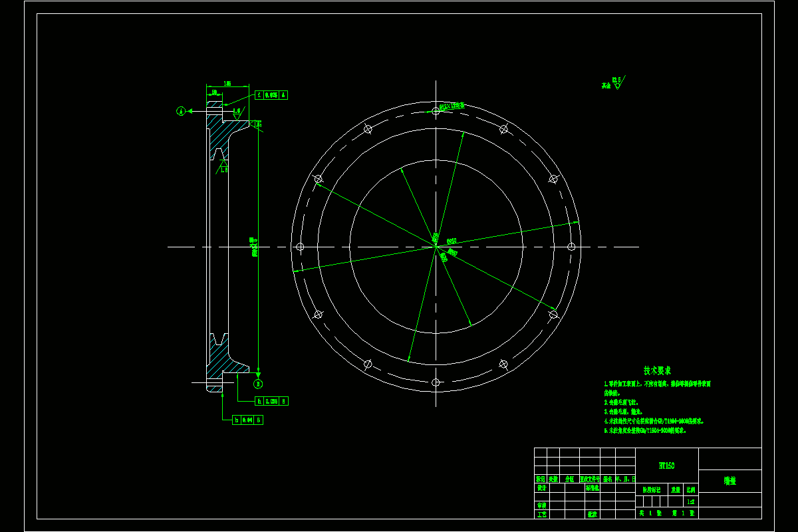This screenshot has width=798, height=532.
Task: Click the part name cell in title block
Action: [730, 481]
